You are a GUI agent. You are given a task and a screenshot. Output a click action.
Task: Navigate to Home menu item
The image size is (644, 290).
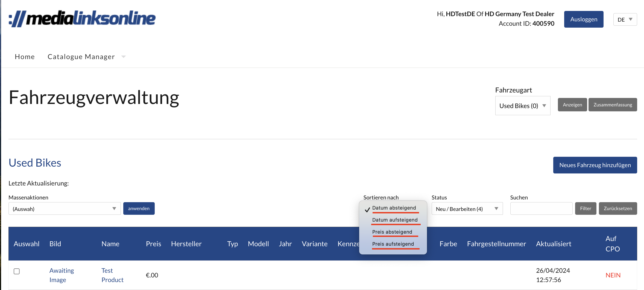coord(25,57)
